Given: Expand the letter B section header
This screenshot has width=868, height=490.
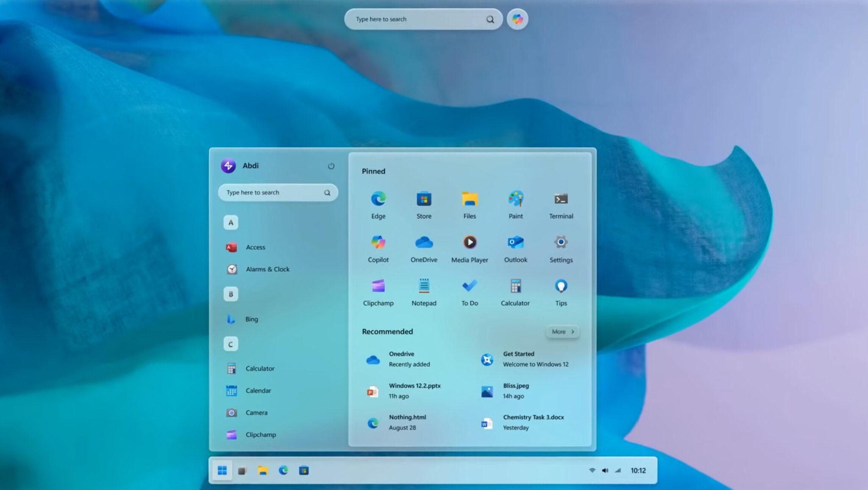Looking at the screenshot, I should tap(231, 294).
